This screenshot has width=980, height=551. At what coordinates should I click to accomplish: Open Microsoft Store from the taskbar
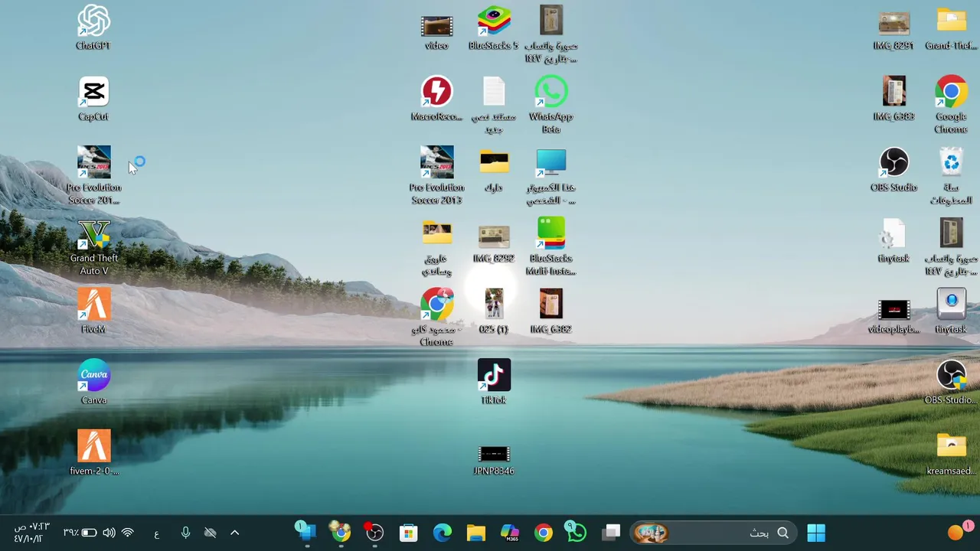pyautogui.click(x=409, y=533)
